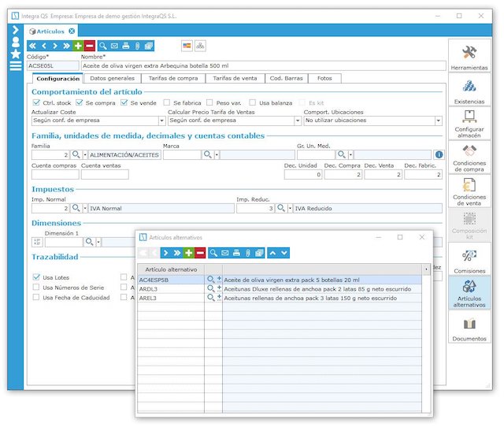
Task: Enable Usa Números de Serie checkbox
Action: click(x=36, y=287)
